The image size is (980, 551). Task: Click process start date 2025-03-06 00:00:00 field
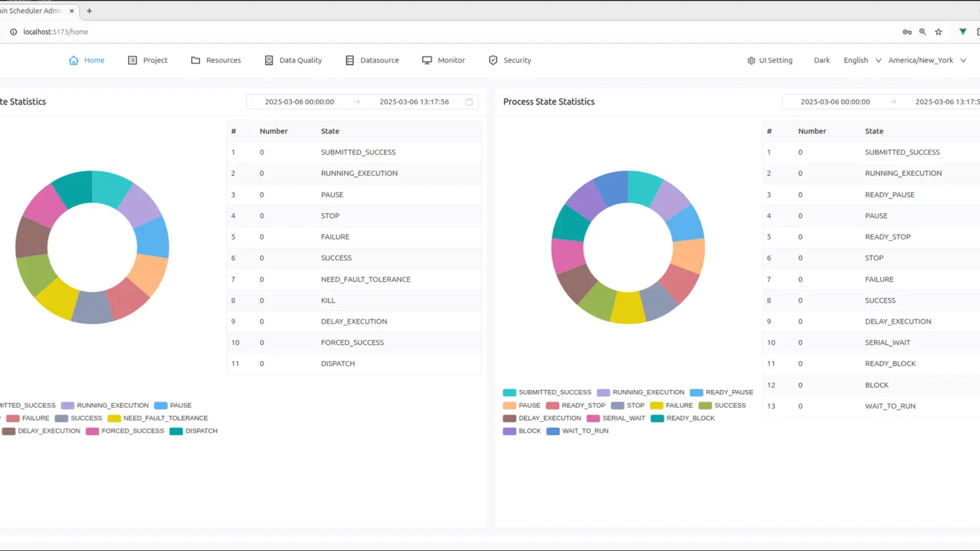pyautogui.click(x=835, y=102)
